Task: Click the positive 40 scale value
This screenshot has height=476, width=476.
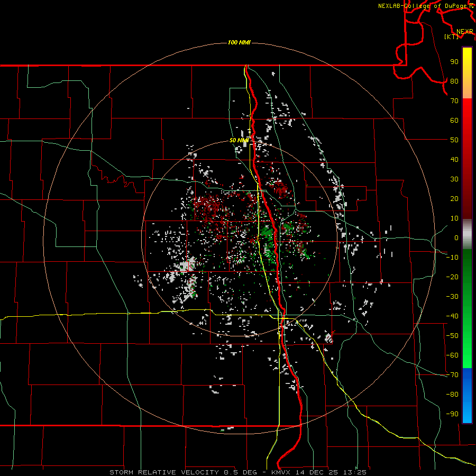Action: (x=454, y=160)
